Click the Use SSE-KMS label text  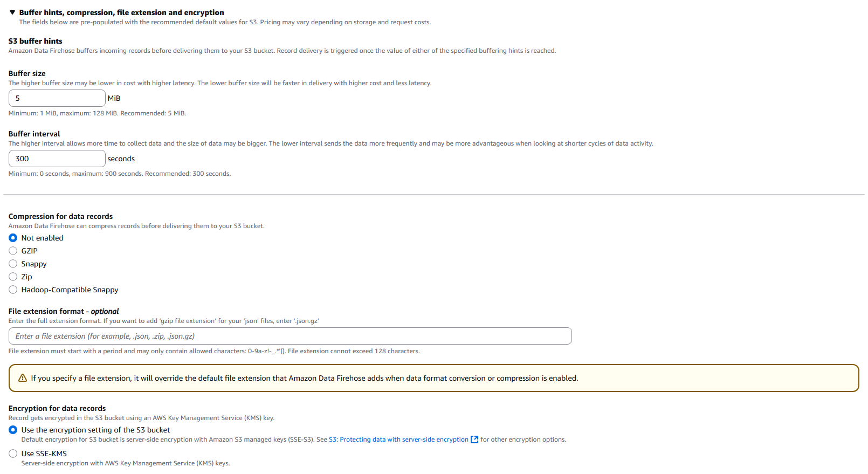(x=44, y=454)
